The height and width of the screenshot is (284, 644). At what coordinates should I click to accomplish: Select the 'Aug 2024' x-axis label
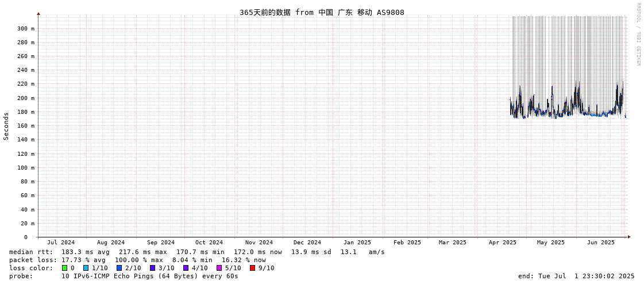pos(111,243)
